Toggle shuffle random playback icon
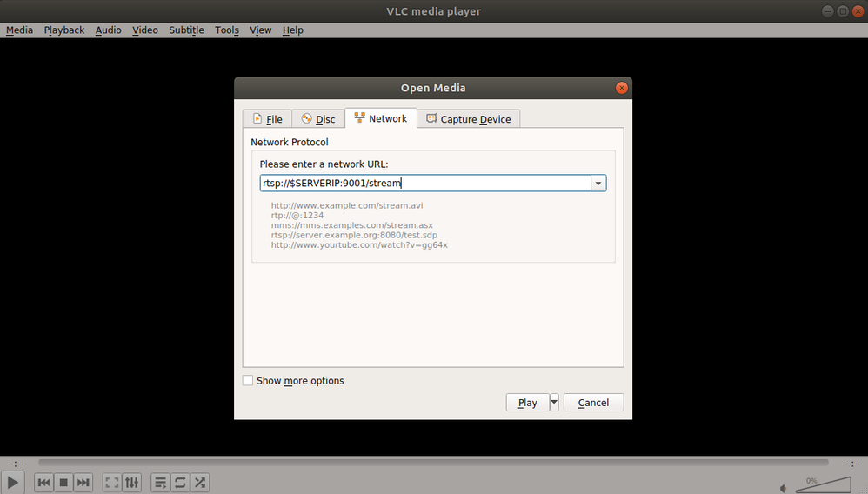The height and width of the screenshot is (494, 868). coord(200,483)
